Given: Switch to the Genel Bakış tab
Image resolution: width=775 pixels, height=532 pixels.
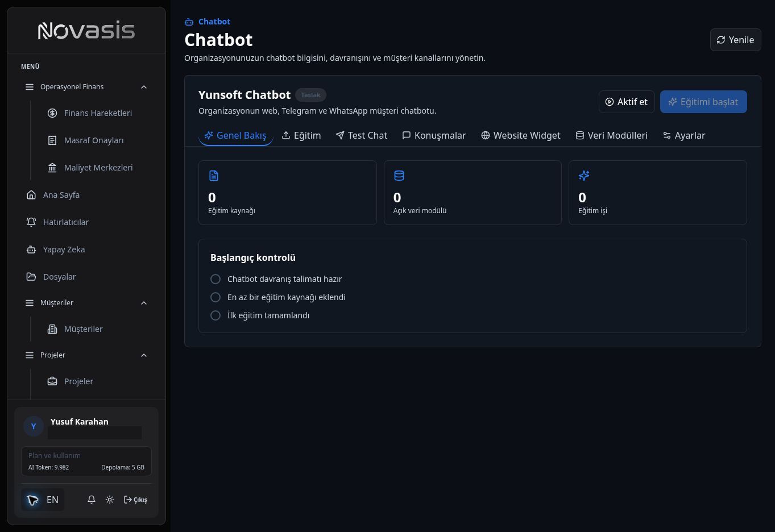Looking at the screenshot, I should (235, 135).
